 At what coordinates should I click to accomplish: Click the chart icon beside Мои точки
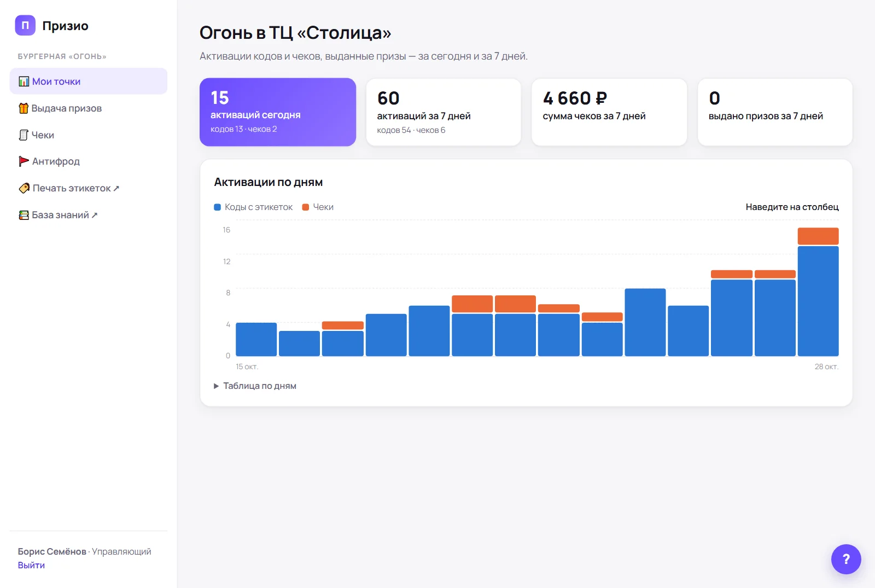pyautogui.click(x=24, y=81)
